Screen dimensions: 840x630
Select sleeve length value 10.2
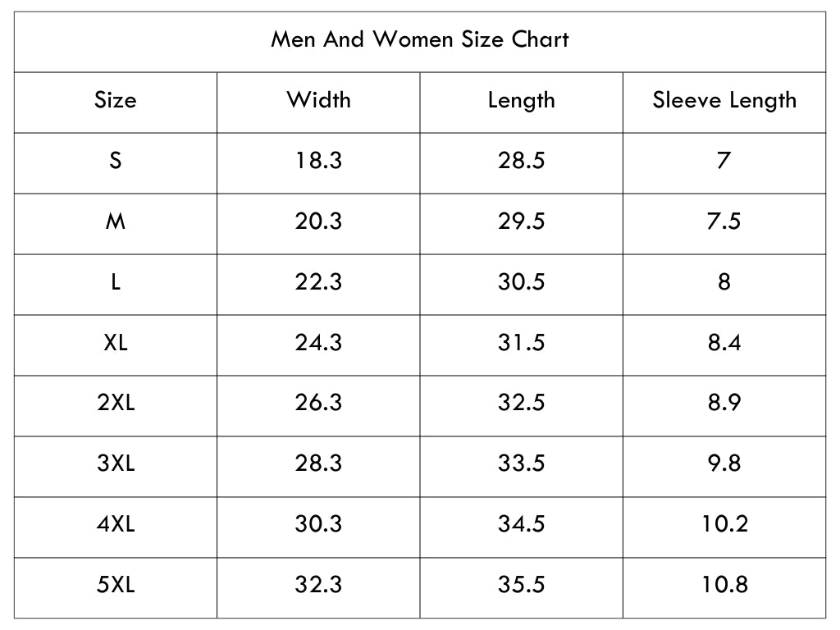pos(724,524)
